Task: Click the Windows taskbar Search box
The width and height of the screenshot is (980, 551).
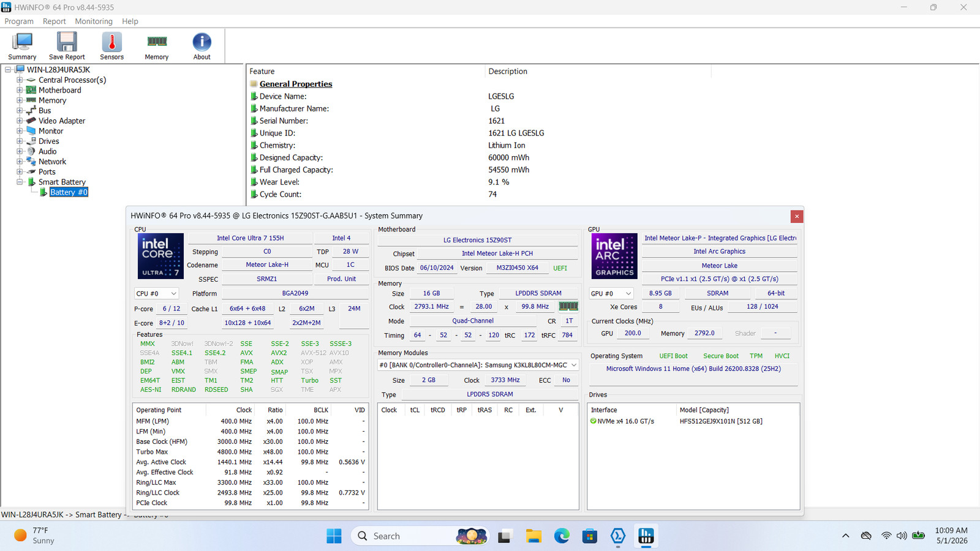Action: (x=420, y=536)
